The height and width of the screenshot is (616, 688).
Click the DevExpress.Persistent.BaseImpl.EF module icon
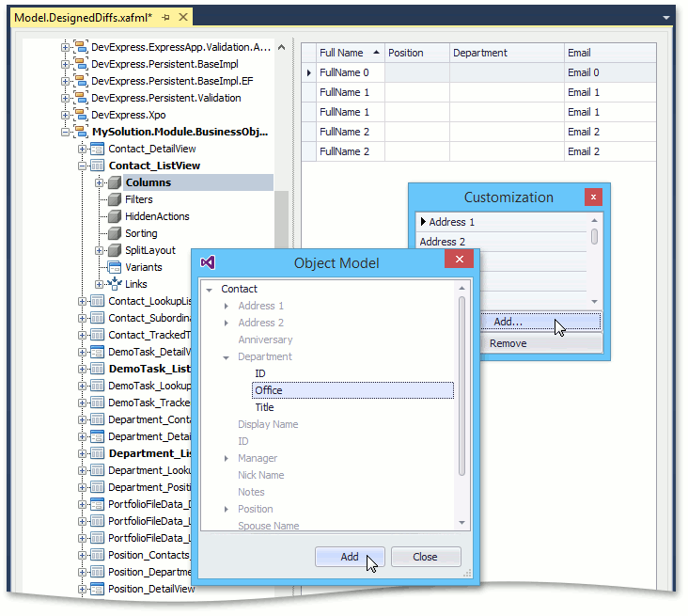tap(80, 81)
